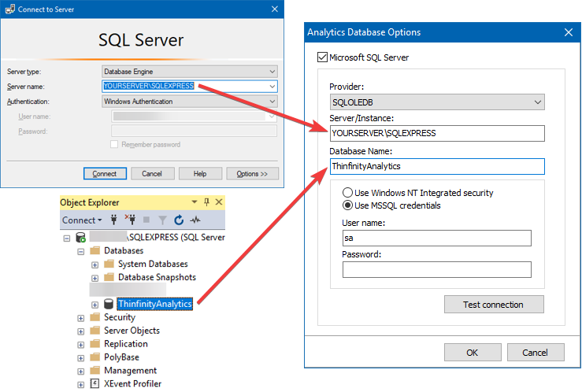This screenshot has width=582, height=392.
Task: Expand the Management node
Action: click(x=80, y=372)
